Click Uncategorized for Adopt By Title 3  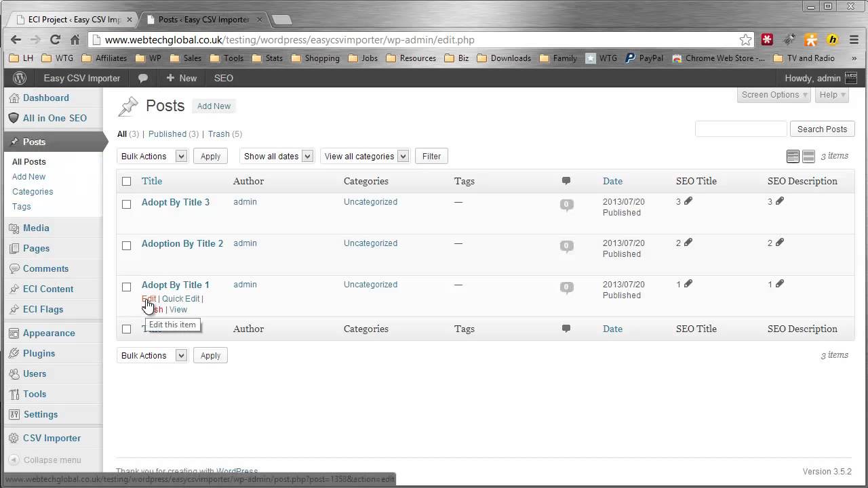pos(370,202)
